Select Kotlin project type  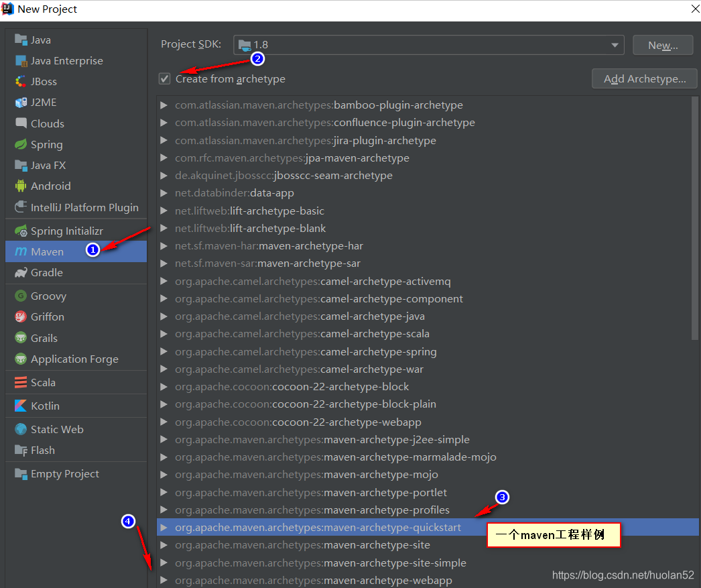click(x=76, y=406)
